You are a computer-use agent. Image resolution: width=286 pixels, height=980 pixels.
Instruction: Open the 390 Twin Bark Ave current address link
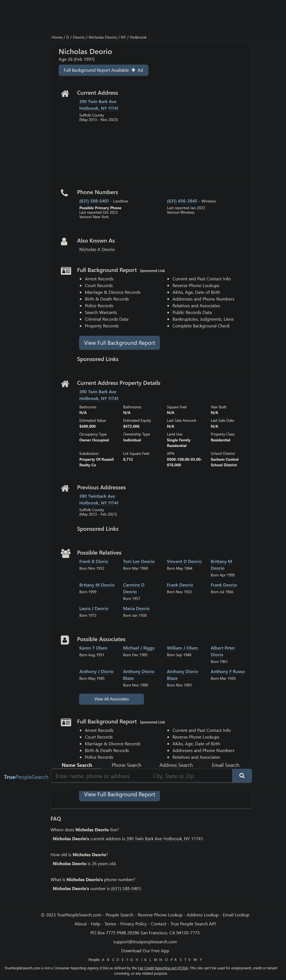99,105
